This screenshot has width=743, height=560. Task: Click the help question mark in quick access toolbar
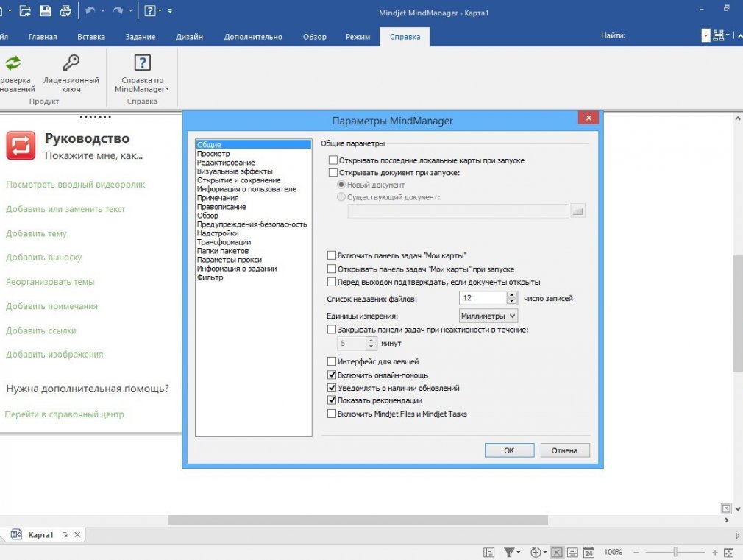150,10
